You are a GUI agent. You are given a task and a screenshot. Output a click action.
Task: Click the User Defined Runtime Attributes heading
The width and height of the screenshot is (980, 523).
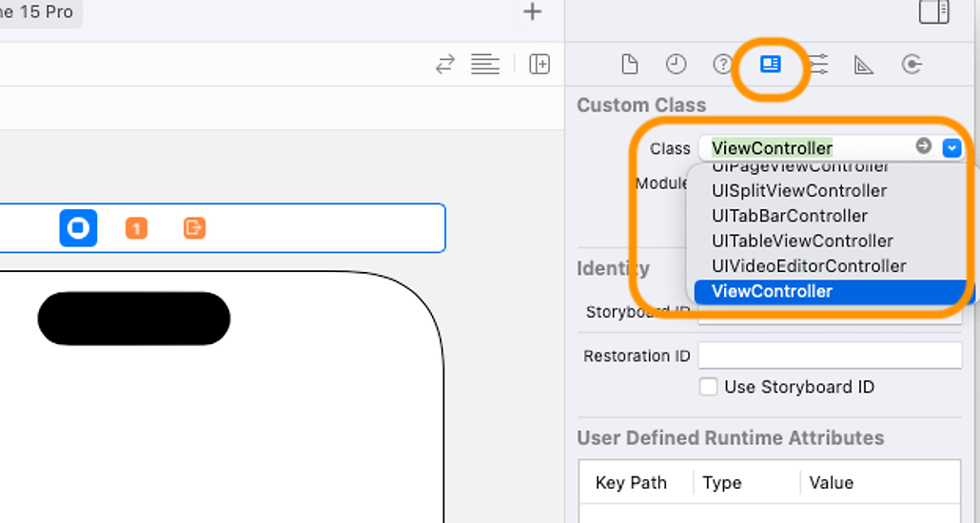tap(731, 438)
